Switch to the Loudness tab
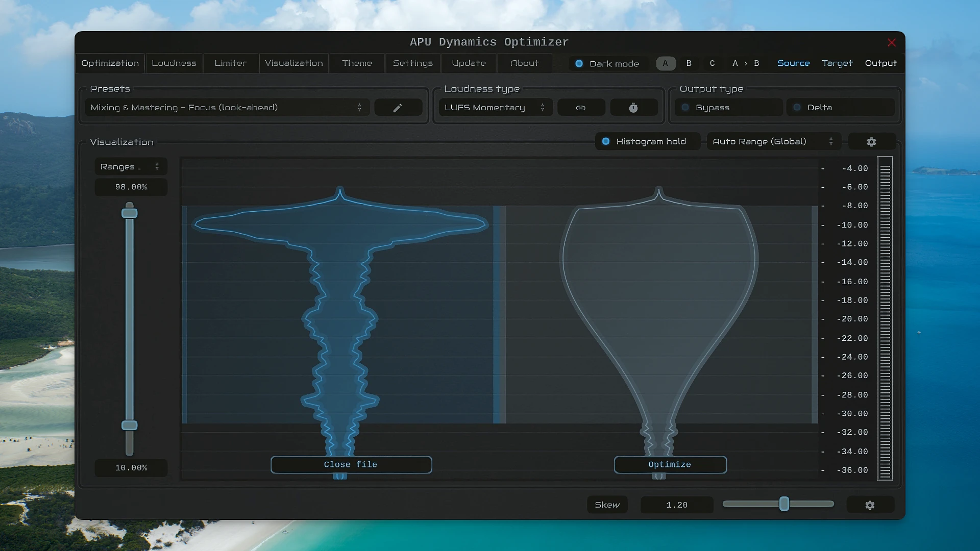The width and height of the screenshot is (980, 551). 174,63
